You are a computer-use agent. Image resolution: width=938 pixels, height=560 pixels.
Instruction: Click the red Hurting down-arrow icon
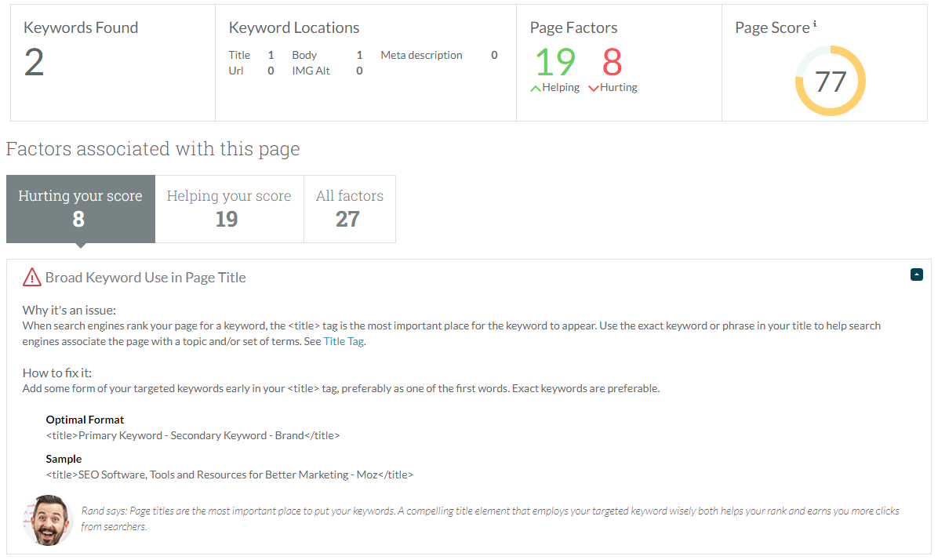tap(593, 89)
